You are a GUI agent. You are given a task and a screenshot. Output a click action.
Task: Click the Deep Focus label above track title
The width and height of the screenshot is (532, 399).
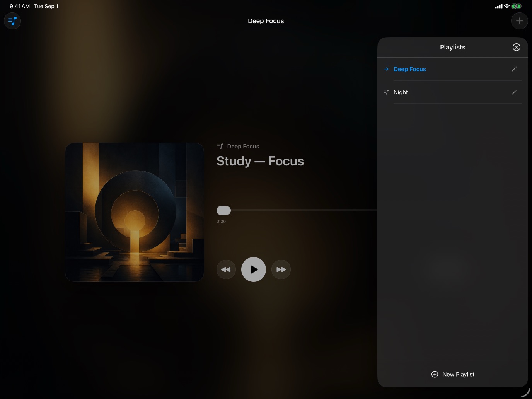pos(243,146)
